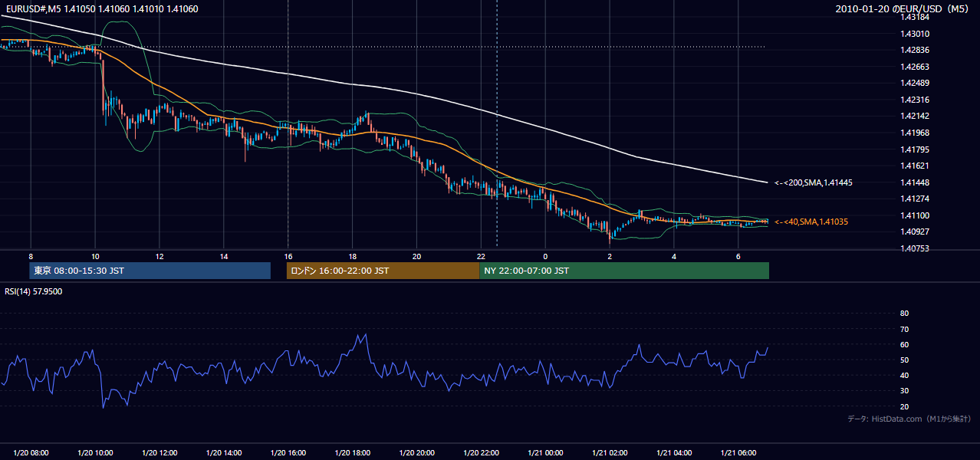The height and width of the screenshot is (460, 980).
Task: Select the 東京 08:00-15:30 JST session bar
Action: pos(150,271)
